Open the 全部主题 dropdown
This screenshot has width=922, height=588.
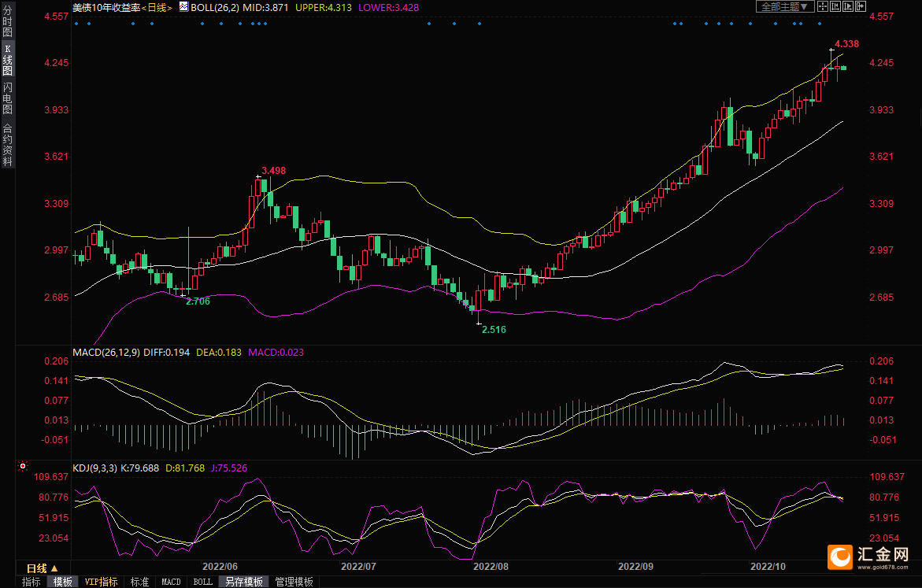click(785, 6)
